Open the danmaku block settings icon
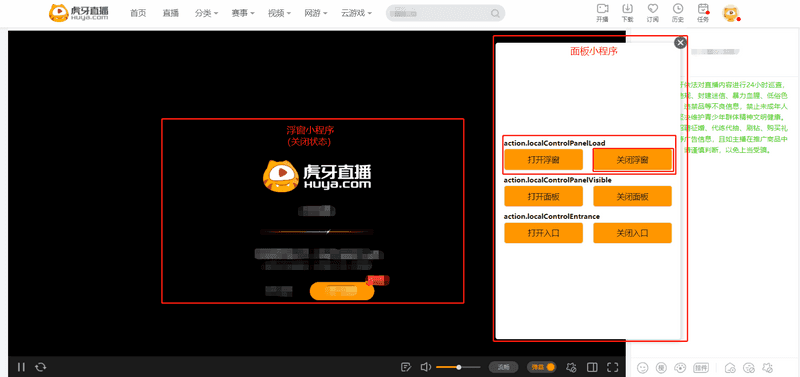 click(571, 367)
